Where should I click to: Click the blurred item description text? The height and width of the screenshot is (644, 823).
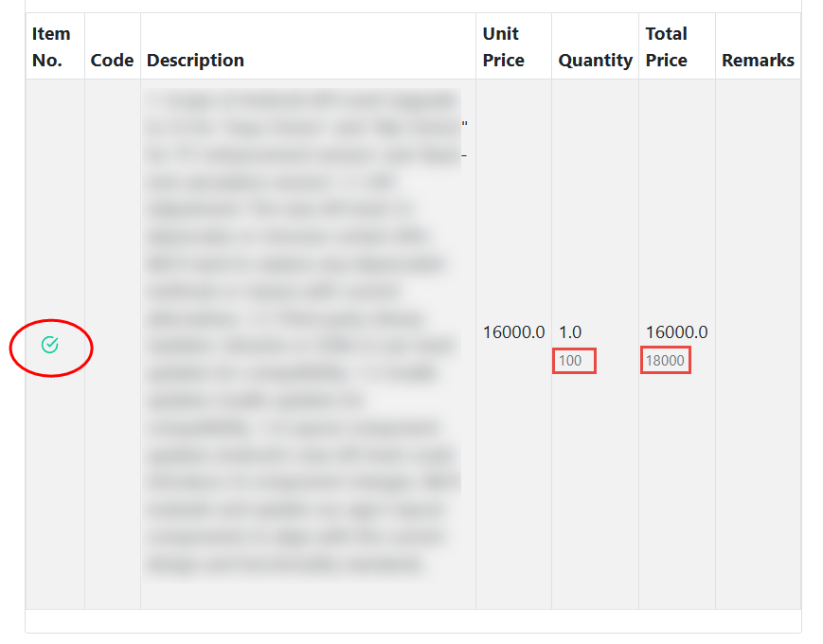301,331
